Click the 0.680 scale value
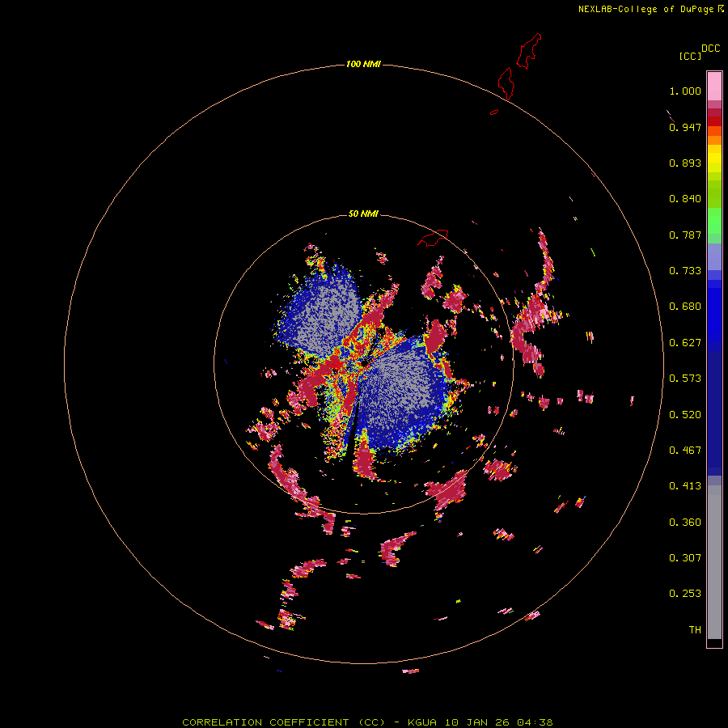The image size is (728, 728). tap(685, 307)
